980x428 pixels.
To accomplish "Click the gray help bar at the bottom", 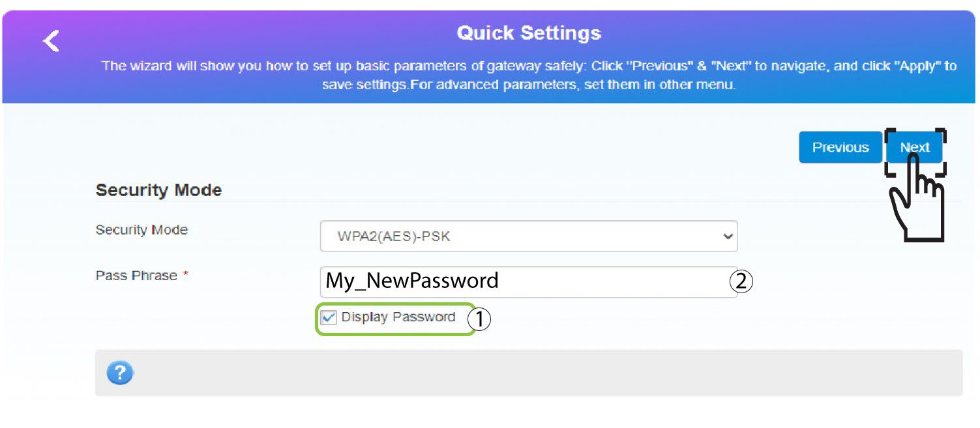I will point(529,373).
